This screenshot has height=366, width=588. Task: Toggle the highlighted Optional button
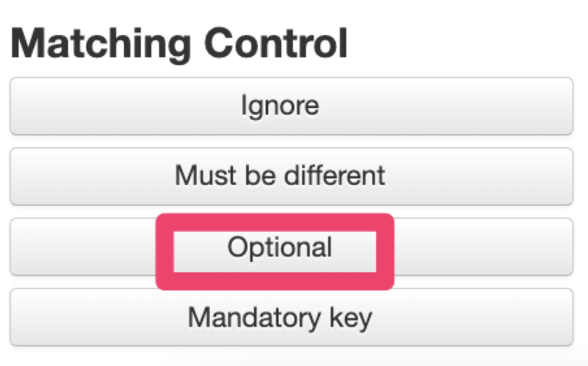[x=280, y=248]
